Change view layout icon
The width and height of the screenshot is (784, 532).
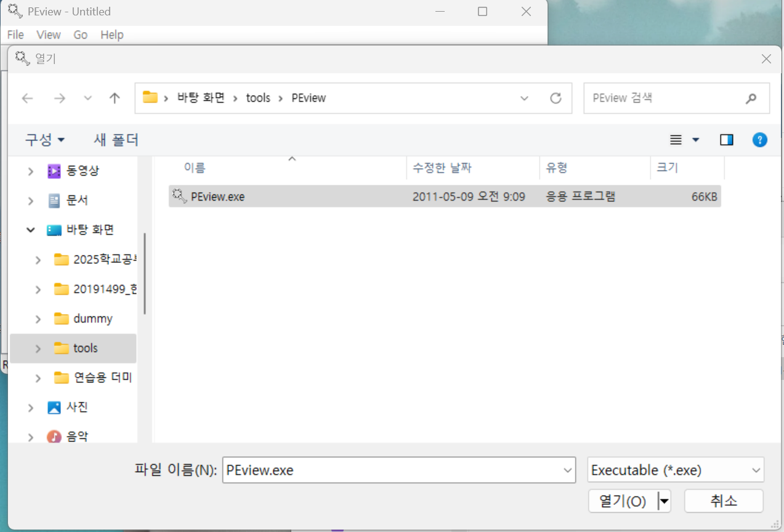click(x=676, y=140)
